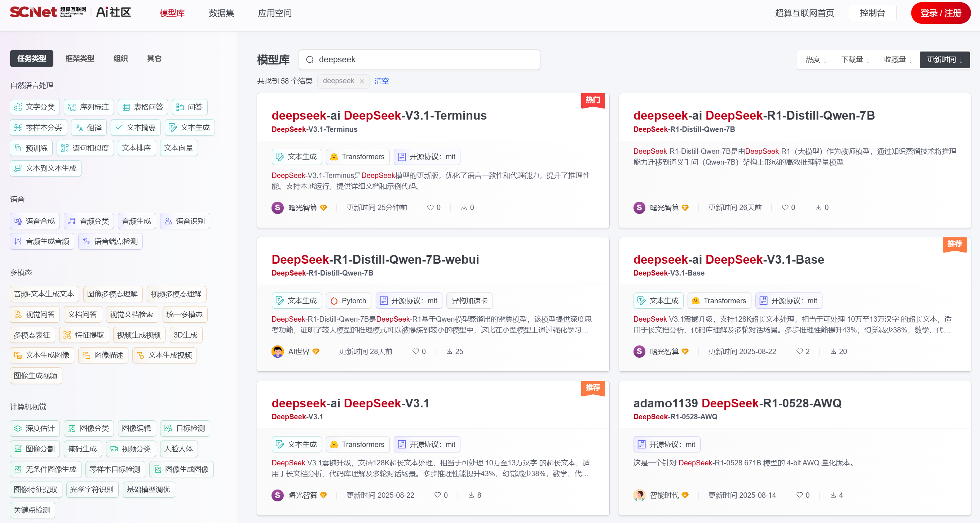Click AI世界 author avatar

point(277,352)
